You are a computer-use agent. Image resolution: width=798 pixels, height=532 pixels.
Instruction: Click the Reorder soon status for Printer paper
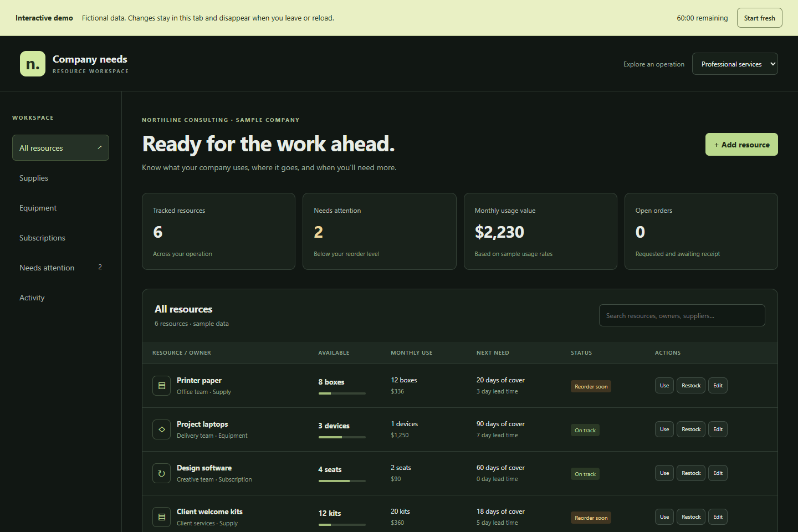[591, 386]
